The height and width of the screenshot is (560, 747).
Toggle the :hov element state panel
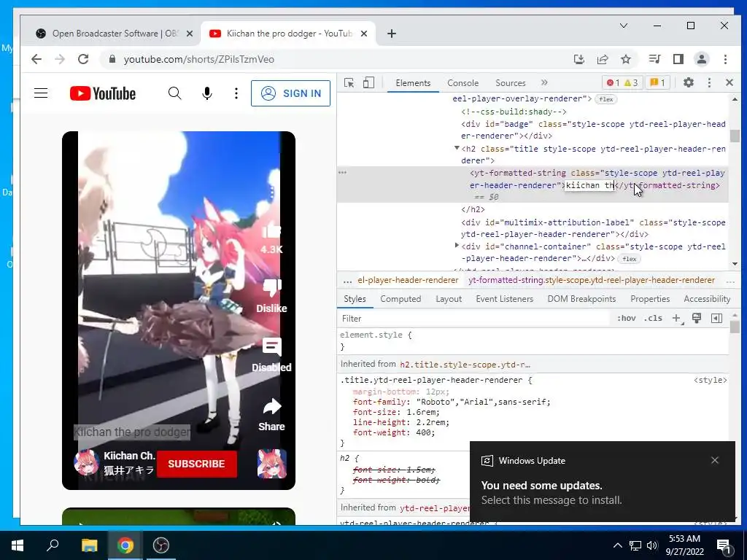(x=626, y=319)
